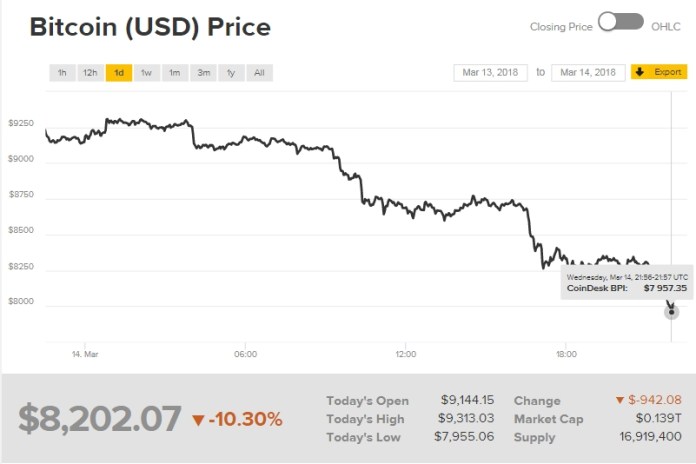Select the 1h time range

pos(62,73)
